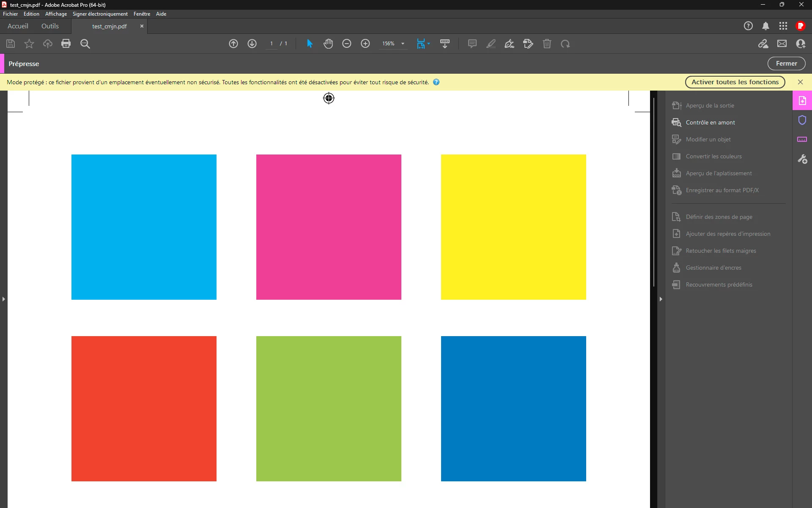The image size is (812, 508).
Task: Open the zoom level 156% dropdown
Action: [403, 44]
